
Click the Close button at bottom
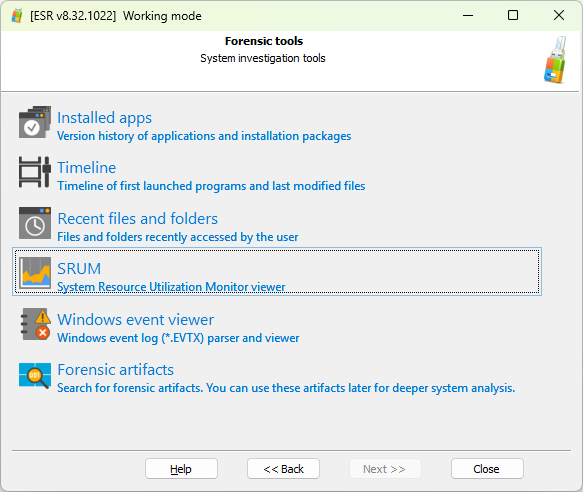[x=487, y=469]
